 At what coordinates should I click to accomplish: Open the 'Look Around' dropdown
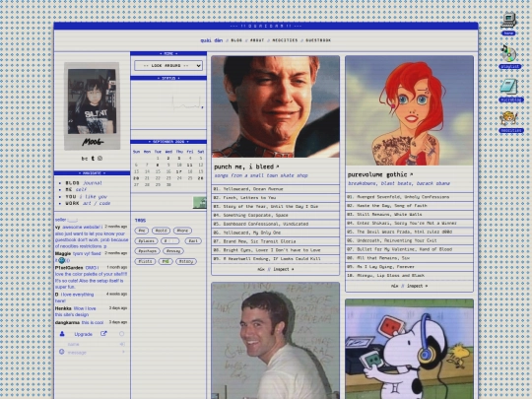coord(168,65)
